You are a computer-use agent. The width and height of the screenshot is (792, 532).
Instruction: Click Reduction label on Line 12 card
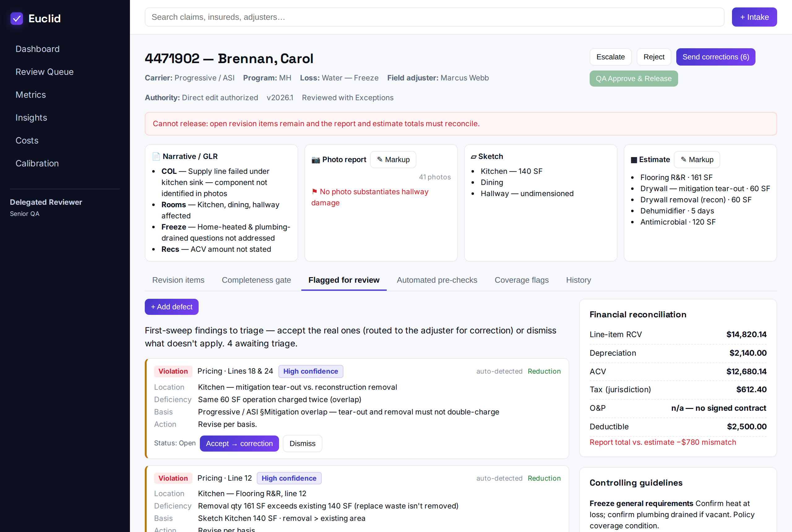click(544, 478)
